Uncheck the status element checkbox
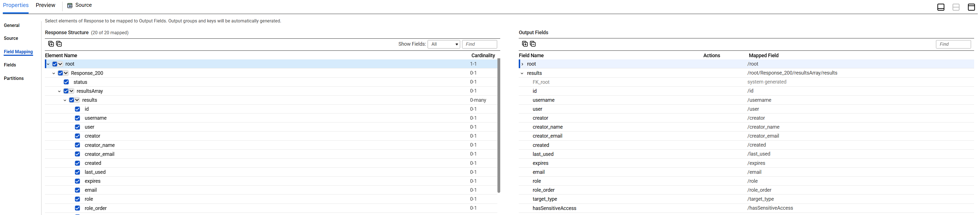This screenshot has width=980, height=215. [x=66, y=82]
